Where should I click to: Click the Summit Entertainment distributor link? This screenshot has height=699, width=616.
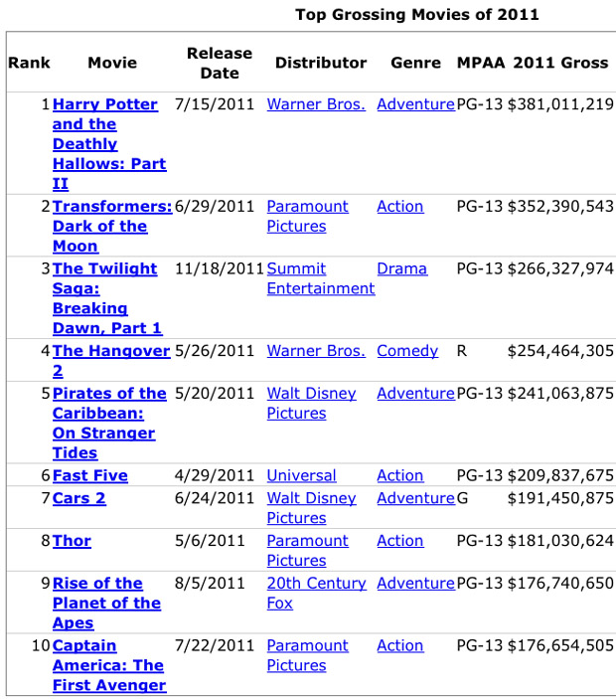321,278
